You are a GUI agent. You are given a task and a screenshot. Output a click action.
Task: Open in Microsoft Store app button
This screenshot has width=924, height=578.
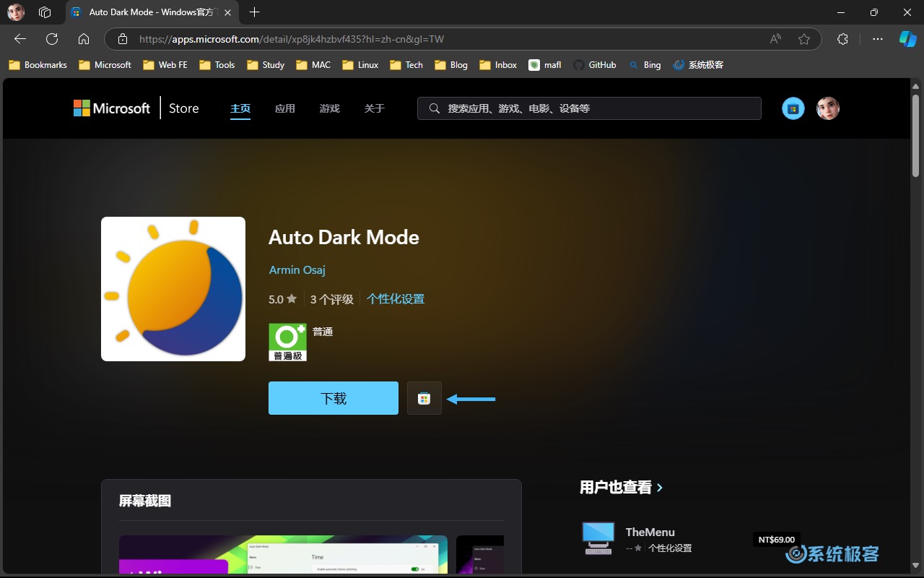click(424, 398)
